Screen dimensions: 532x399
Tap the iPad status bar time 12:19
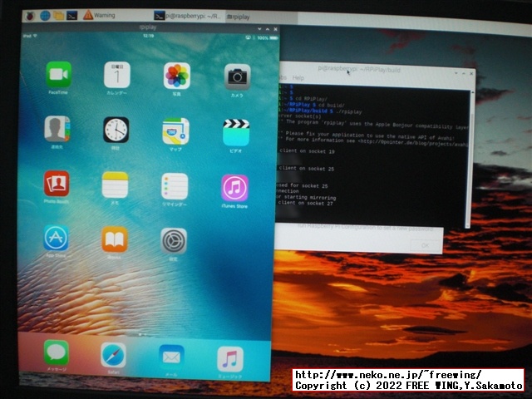click(x=148, y=36)
